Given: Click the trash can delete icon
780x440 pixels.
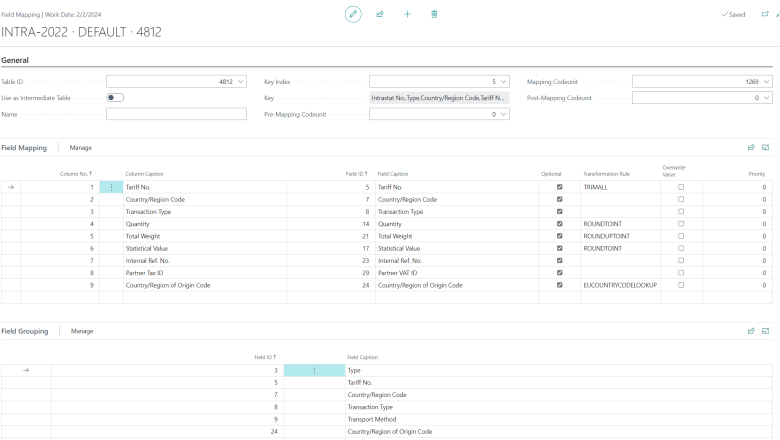Looking at the screenshot, I should (x=434, y=14).
